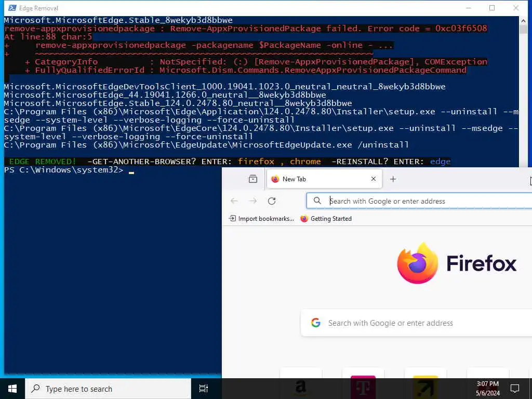Screen dimensions: 532x399
Task: Open Task View from the taskbar
Action: [203, 389]
